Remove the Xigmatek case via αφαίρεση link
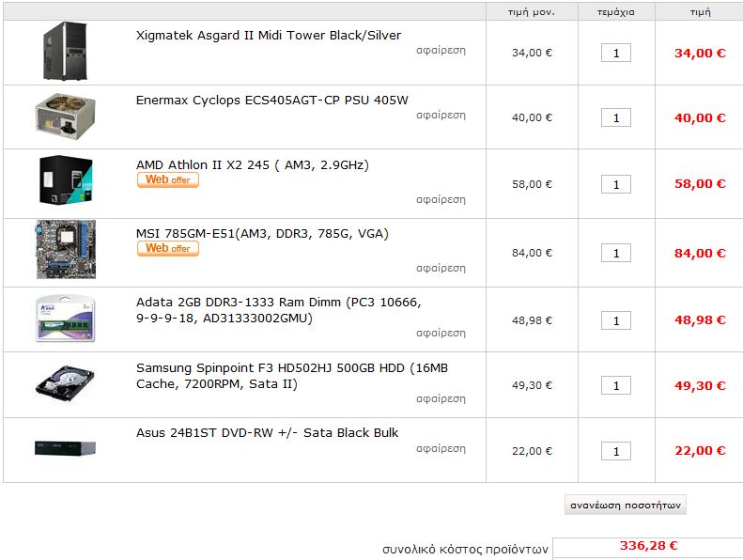Screen dimensions: 743x560 click(441, 50)
